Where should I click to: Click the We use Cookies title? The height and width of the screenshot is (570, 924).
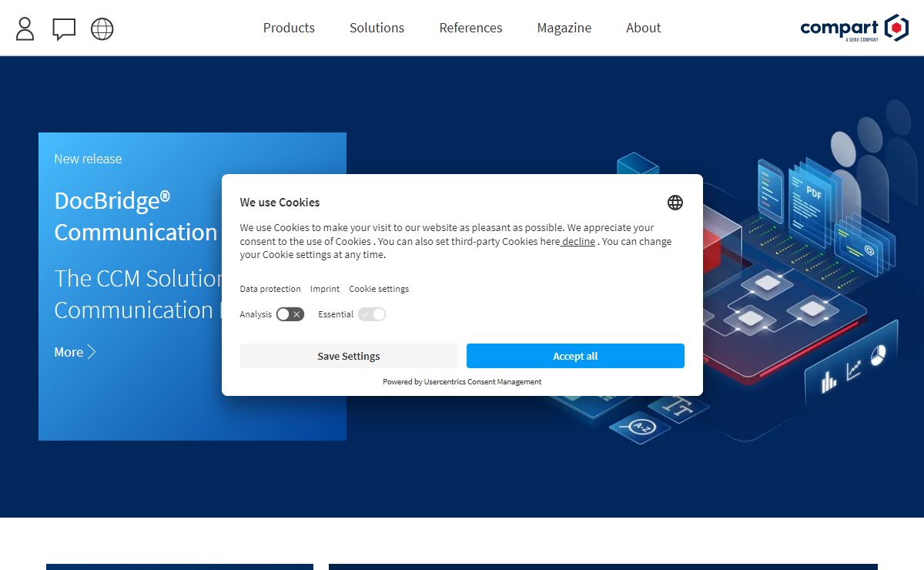[x=280, y=203]
